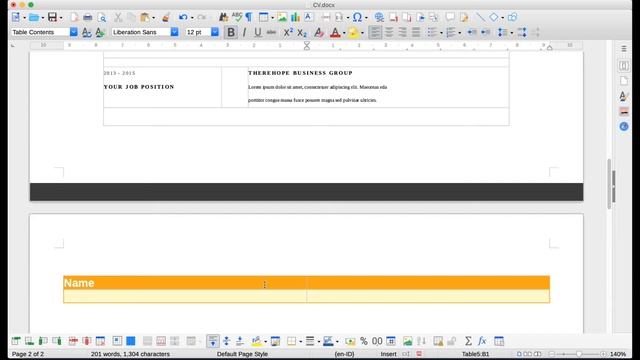640x360 pixels.
Task: Click the Cut scissors icon
Action: tap(118, 17)
